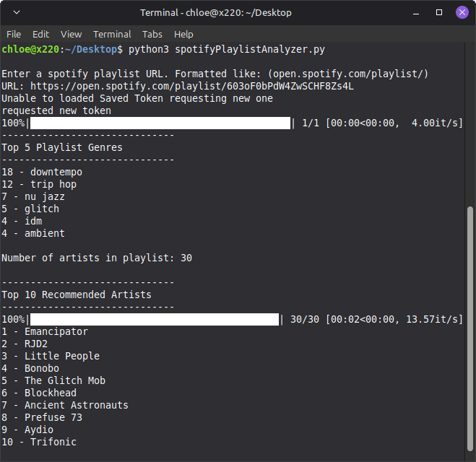The height and width of the screenshot is (462, 476).
Task: Click the 'Top 10 Recommended Artists' heading
Action: pos(77,295)
